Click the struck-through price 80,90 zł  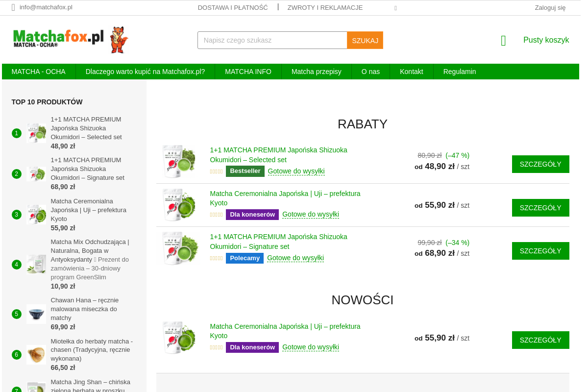click(x=429, y=155)
